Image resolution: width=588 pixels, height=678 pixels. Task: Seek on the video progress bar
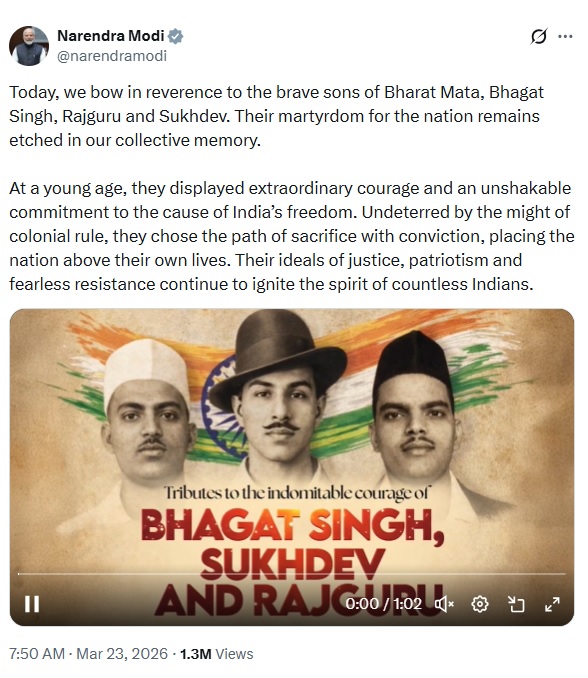coord(291,574)
